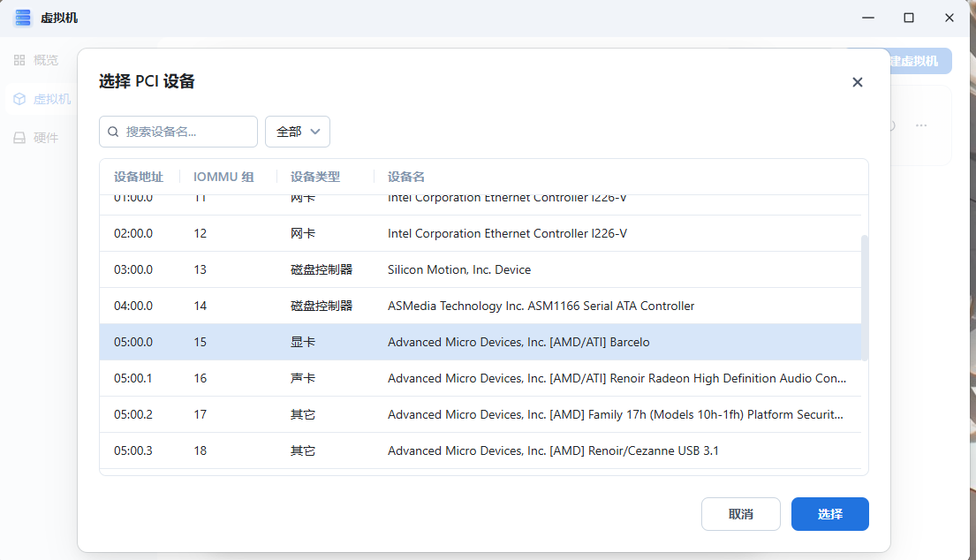Click IOMMU group value 17

(x=200, y=414)
